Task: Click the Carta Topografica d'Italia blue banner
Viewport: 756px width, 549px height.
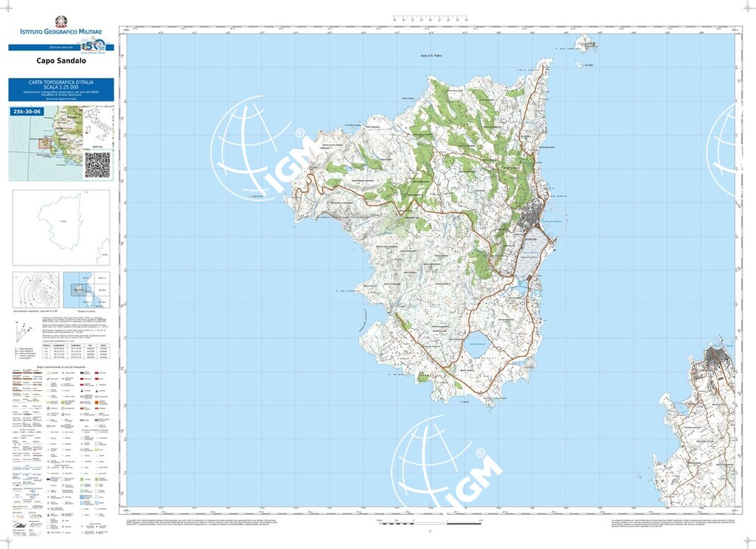Action: click(x=60, y=89)
